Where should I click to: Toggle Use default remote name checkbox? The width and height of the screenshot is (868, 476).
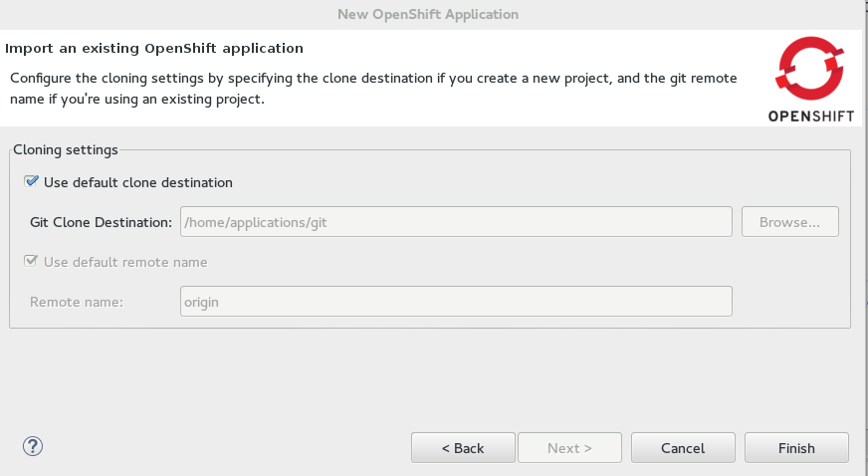pyautogui.click(x=31, y=261)
